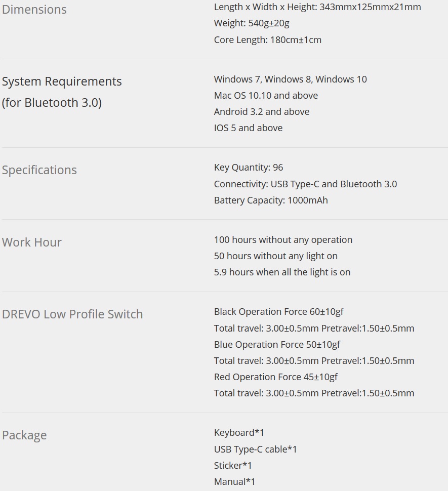Select the Connectivity USB Type-C and Bluetooth line
448x491 pixels.
(x=305, y=184)
